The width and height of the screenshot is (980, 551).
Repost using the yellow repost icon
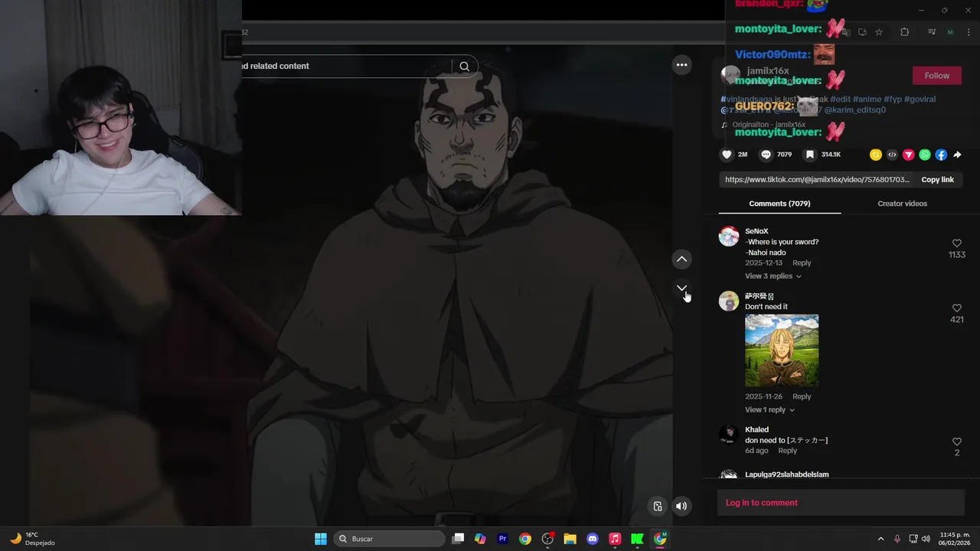pyautogui.click(x=875, y=155)
